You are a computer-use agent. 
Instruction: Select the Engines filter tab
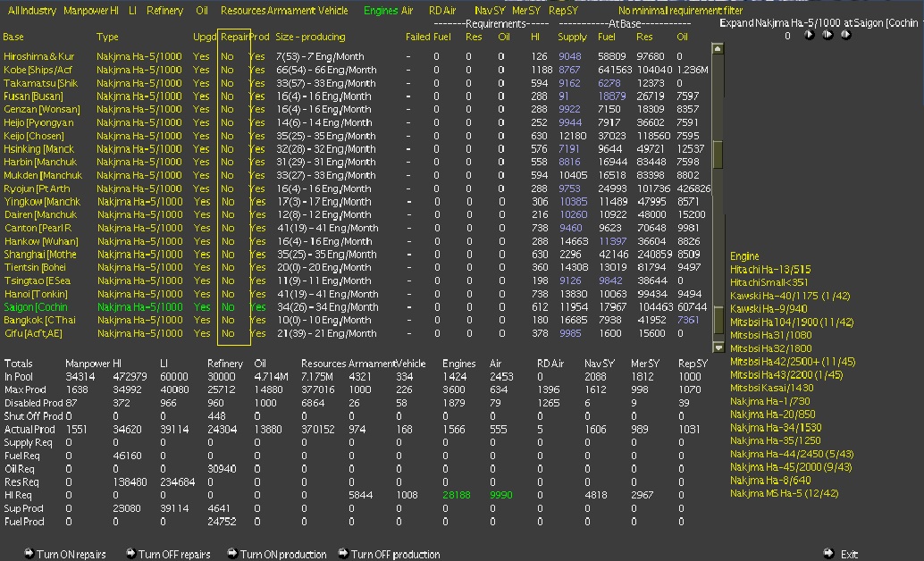click(381, 11)
